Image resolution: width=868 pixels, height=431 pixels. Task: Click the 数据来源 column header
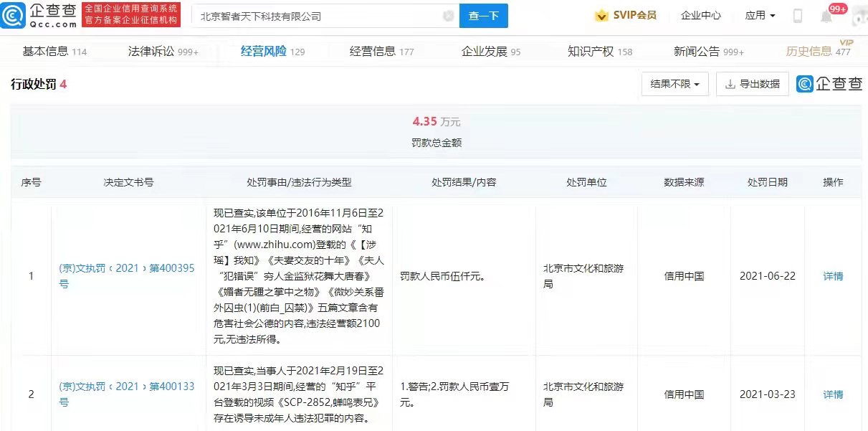pos(684,182)
